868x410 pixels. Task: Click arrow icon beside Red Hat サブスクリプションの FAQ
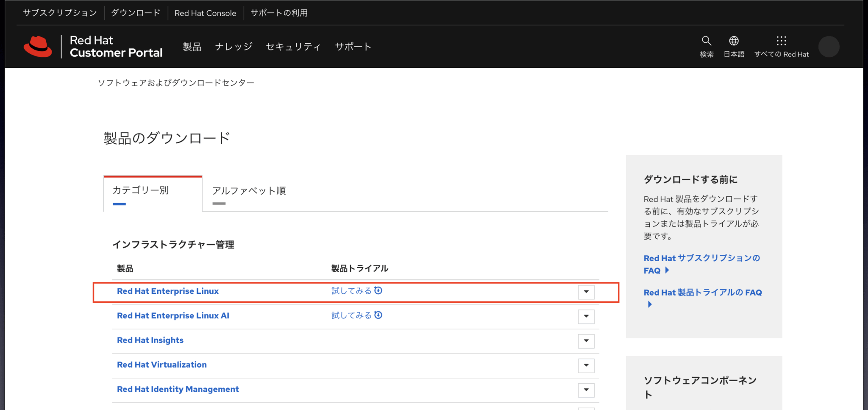pos(667,270)
